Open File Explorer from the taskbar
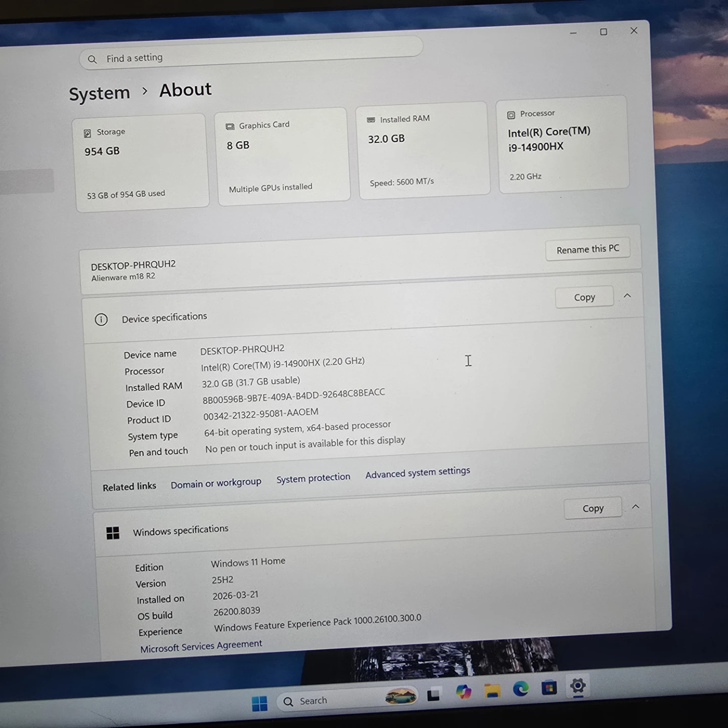Viewport: 728px width, 728px height. tap(492, 690)
